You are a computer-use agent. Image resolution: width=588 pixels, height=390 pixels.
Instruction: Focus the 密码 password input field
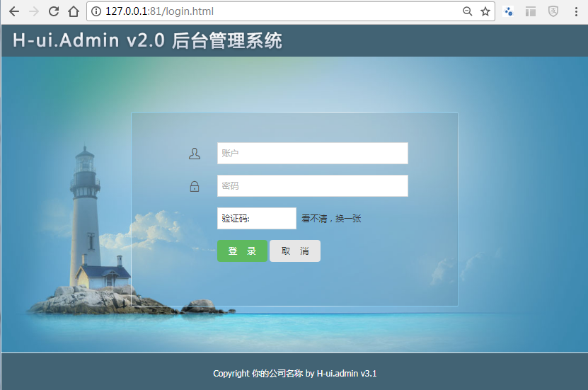[312, 185]
